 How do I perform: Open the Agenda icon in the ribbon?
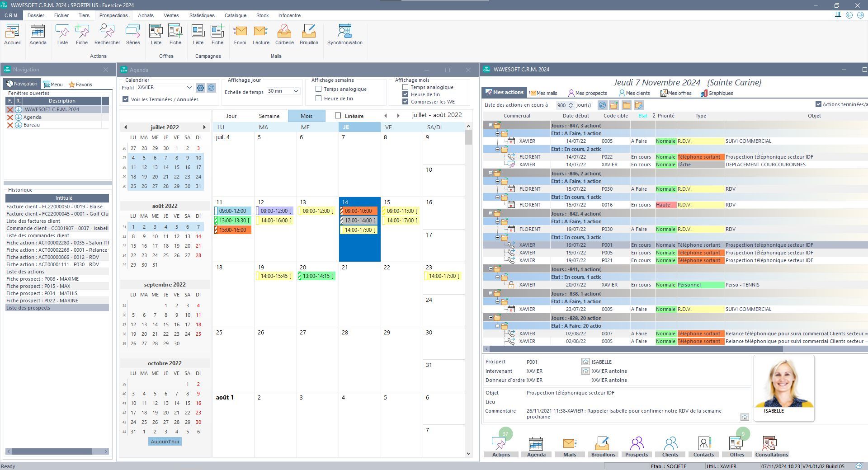(x=38, y=34)
